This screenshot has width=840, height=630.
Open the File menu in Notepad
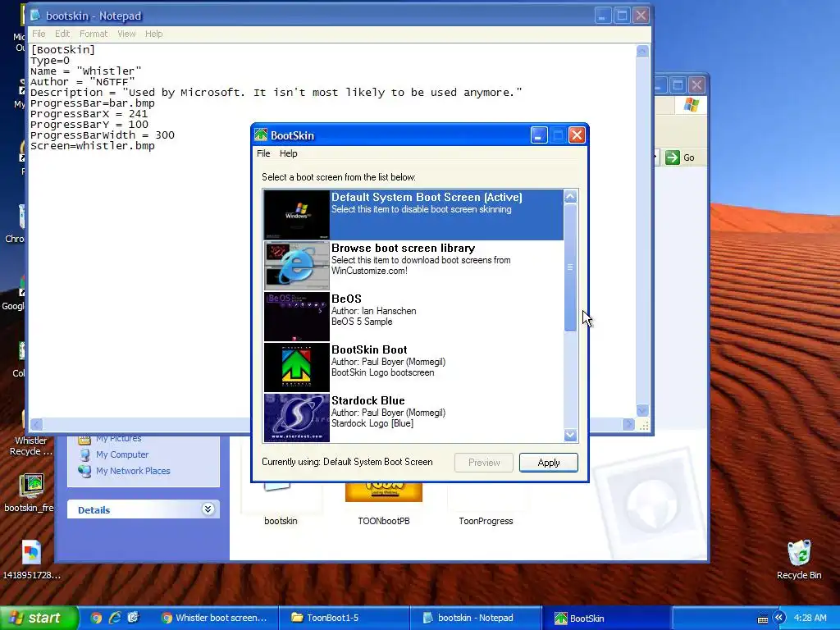(39, 34)
